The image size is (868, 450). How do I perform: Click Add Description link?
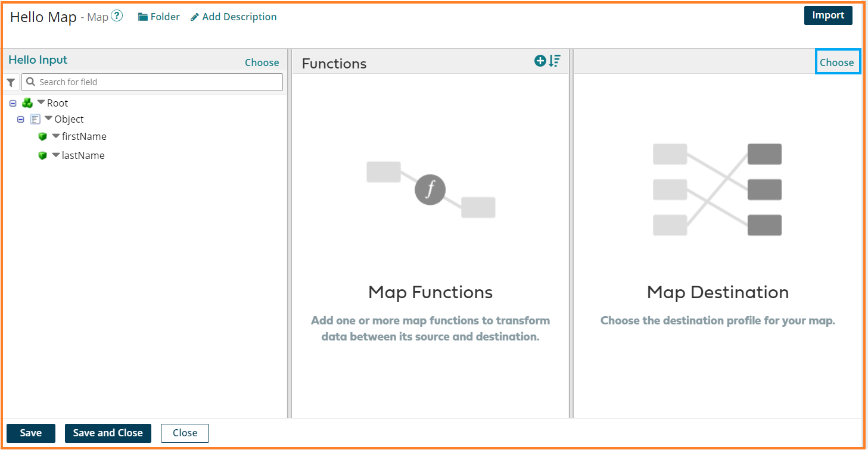point(234,17)
